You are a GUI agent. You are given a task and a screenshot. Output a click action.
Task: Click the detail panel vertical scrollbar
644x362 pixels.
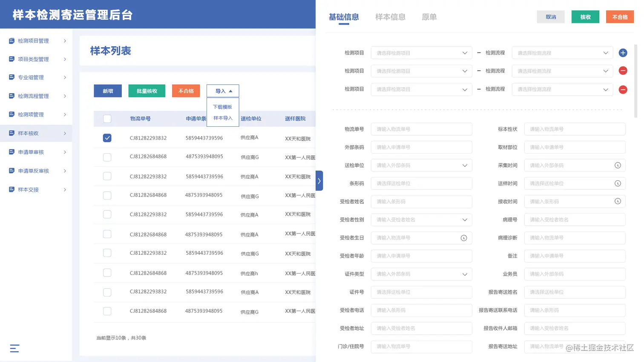point(635,81)
